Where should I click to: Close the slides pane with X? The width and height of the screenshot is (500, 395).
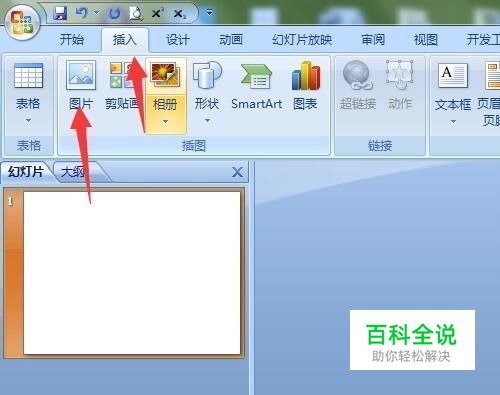(x=237, y=172)
